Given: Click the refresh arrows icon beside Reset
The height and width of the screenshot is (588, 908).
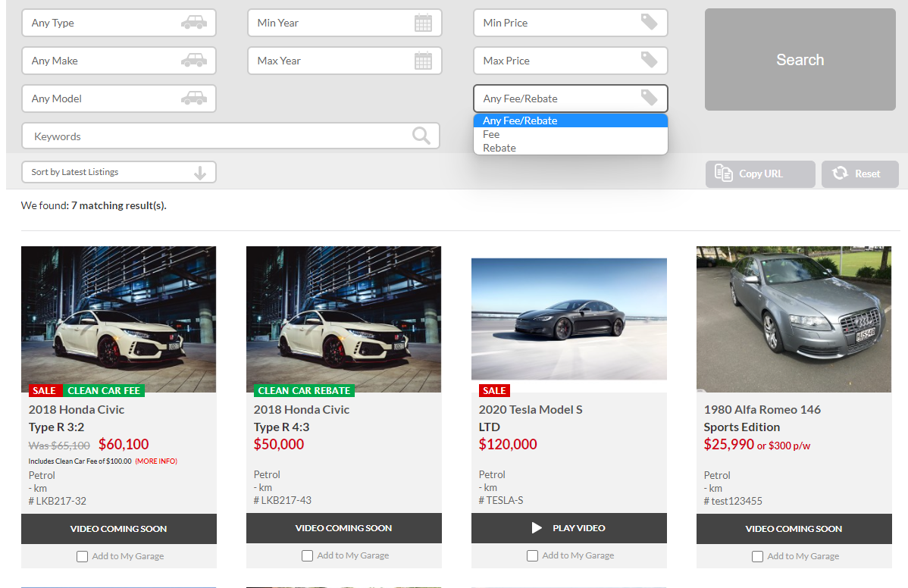Looking at the screenshot, I should 840,173.
